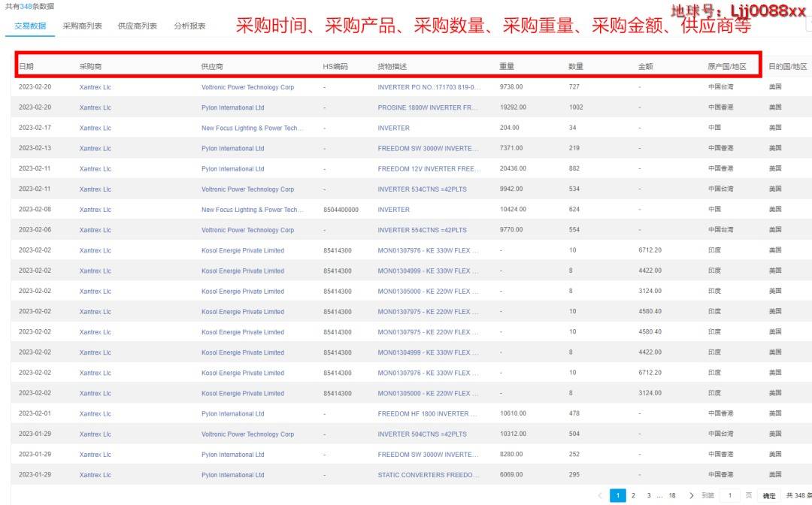Screen dimensions: 812x505
Task: Open description 'INVERTER PO NO.:171703 819-0…'
Action: click(429, 87)
